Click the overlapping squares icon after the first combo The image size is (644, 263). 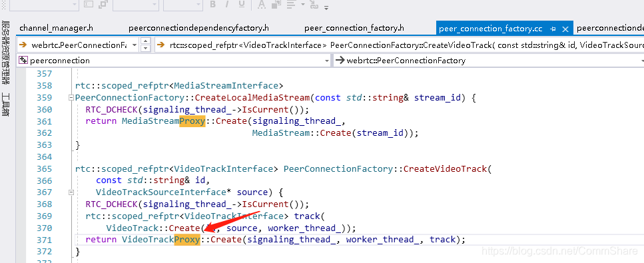pos(103,5)
